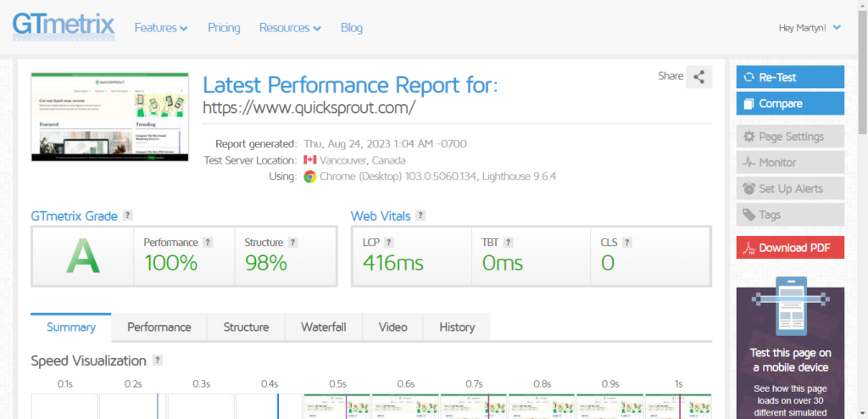The height and width of the screenshot is (419, 868).
Task: Expand the Resources dropdown menu
Action: coord(290,28)
